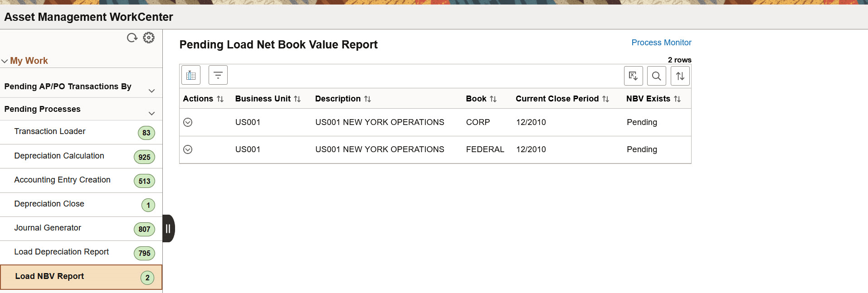Select Load Depreciation Report item
Viewport: 868px width, 293px height.
point(62,252)
